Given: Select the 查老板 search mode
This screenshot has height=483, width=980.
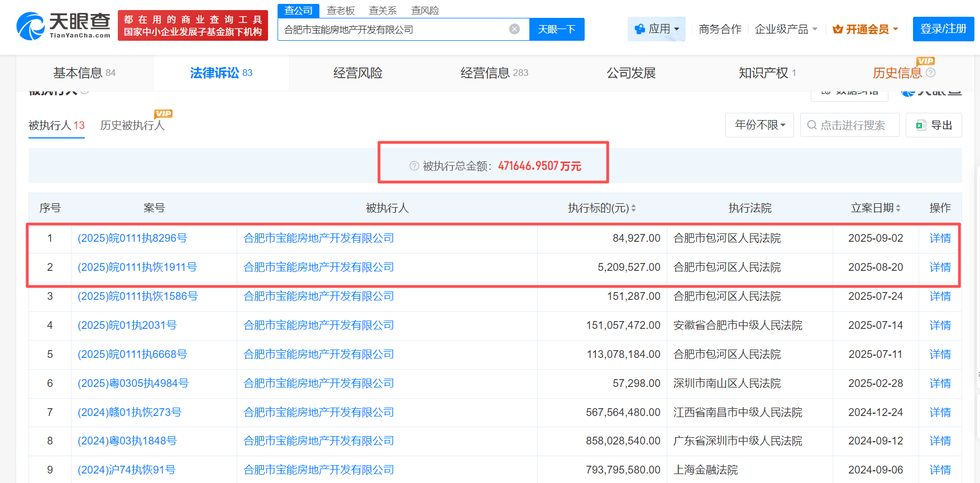Looking at the screenshot, I should (x=341, y=11).
